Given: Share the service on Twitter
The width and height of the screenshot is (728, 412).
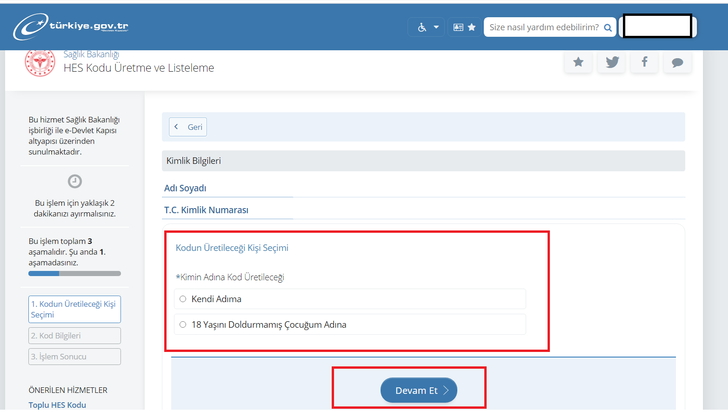Looking at the screenshot, I should pyautogui.click(x=611, y=62).
